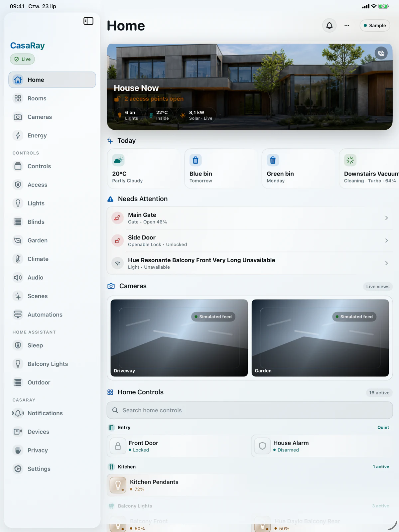Click the Quiet label in Entry section
The height and width of the screenshot is (532, 399).
click(383, 428)
